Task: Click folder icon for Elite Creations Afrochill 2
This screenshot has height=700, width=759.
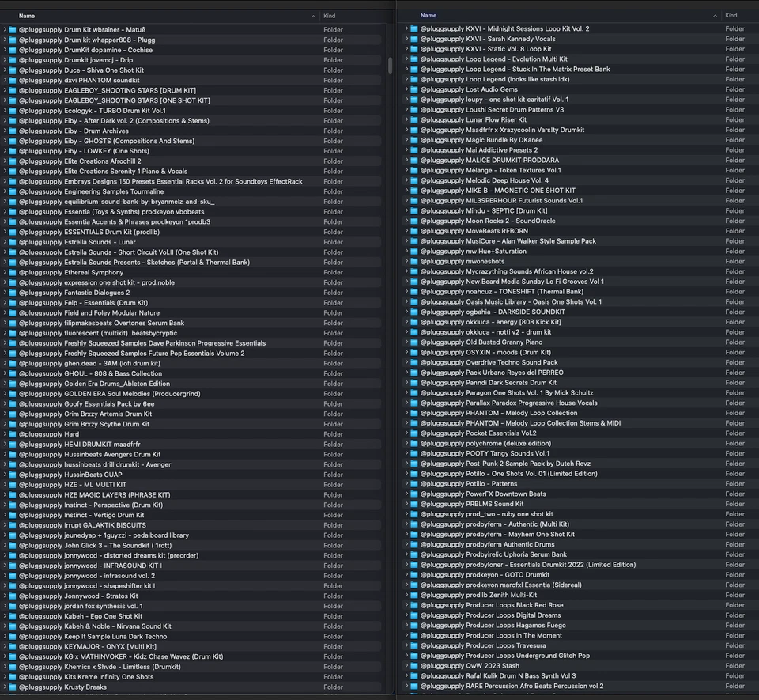Action: click(13, 161)
